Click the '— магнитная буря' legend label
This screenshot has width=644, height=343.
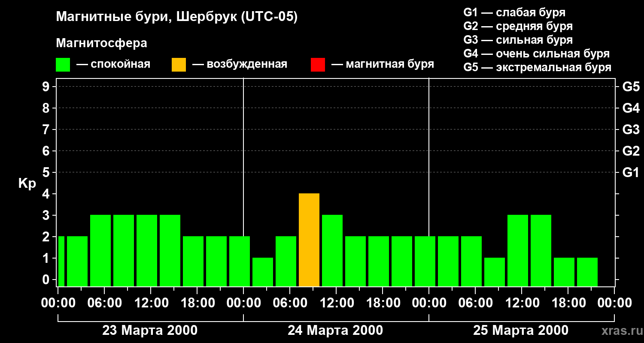pyautogui.click(x=383, y=64)
